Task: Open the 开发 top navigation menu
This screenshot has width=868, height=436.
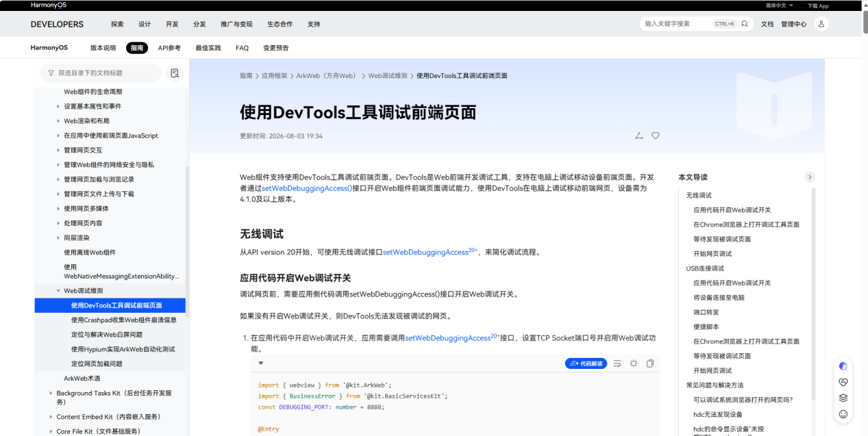Action: click(x=172, y=24)
